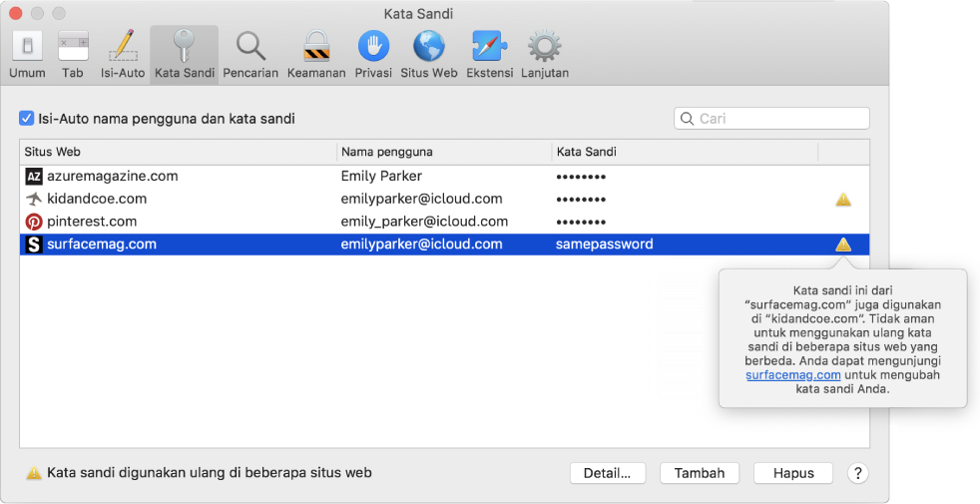The height and width of the screenshot is (504, 980).
Task: Open the Umum preferences pane
Action: pyautogui.click(x=27, y=55)
